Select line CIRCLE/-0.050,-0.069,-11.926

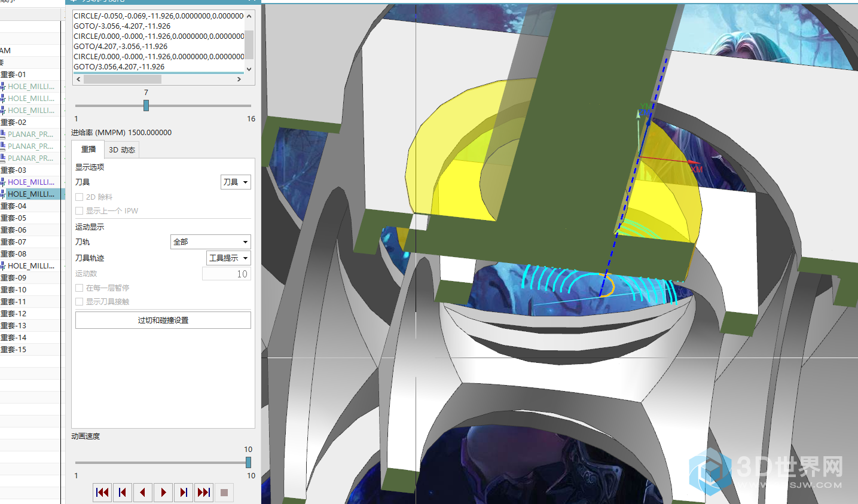tap(158, 16)
